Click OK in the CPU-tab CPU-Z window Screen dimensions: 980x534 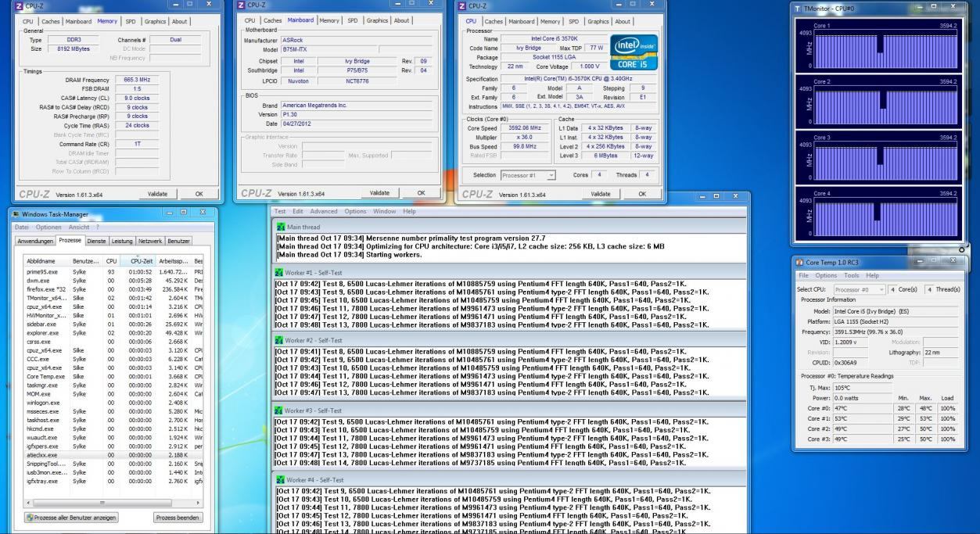pyautogui.click(x=643, y=194)
